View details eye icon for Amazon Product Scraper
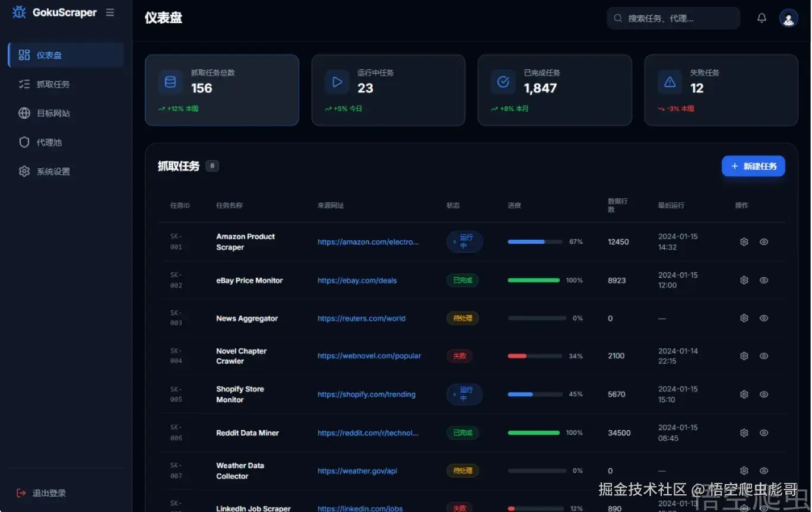Viewport: 812px width, 512px height. [x=764, y=241]
